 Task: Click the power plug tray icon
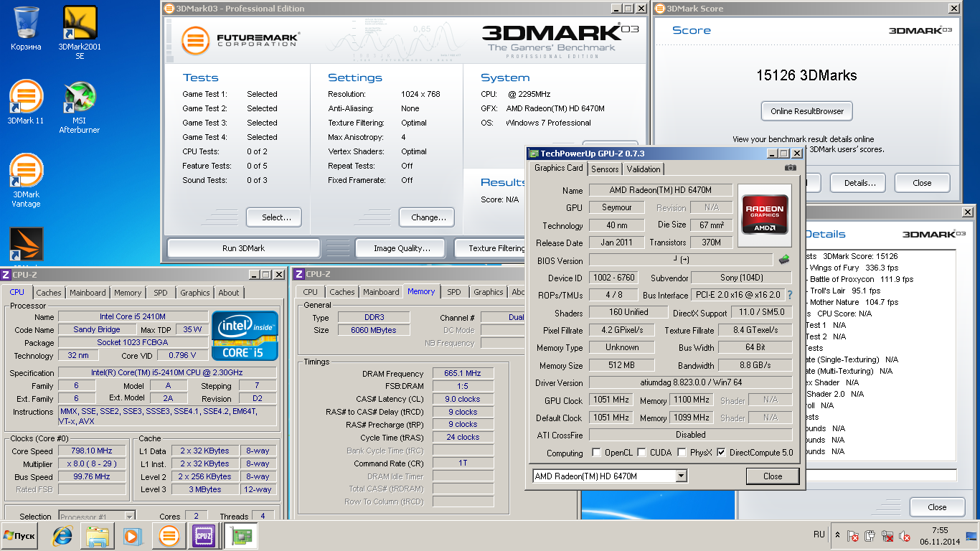(x=870, y=536)
